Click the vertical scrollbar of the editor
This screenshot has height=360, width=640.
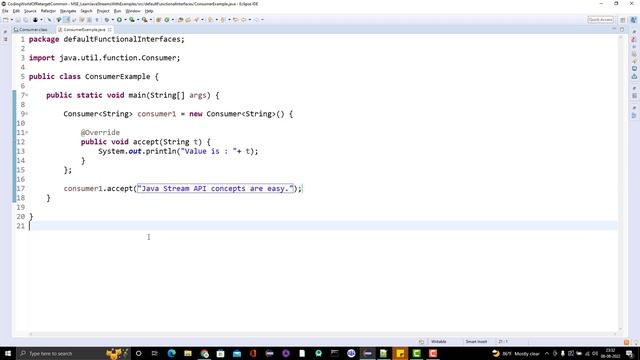620,184
